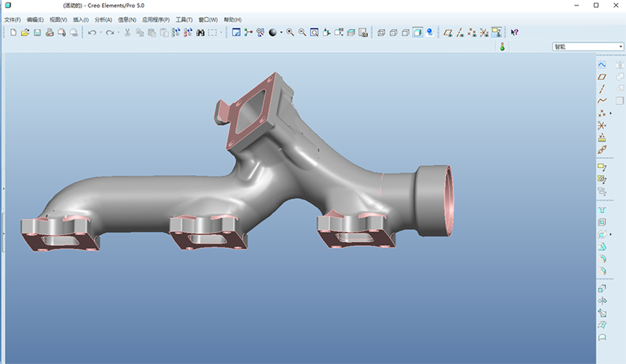Screen dimensions: 626x364
Task: Open the smart selection filter dropdown
Action: click(x=587, y=47)
